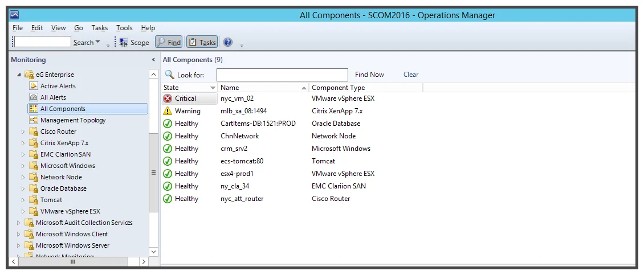
Task: Click the Oracle Database folder icon
Action: tap(34, 188)
